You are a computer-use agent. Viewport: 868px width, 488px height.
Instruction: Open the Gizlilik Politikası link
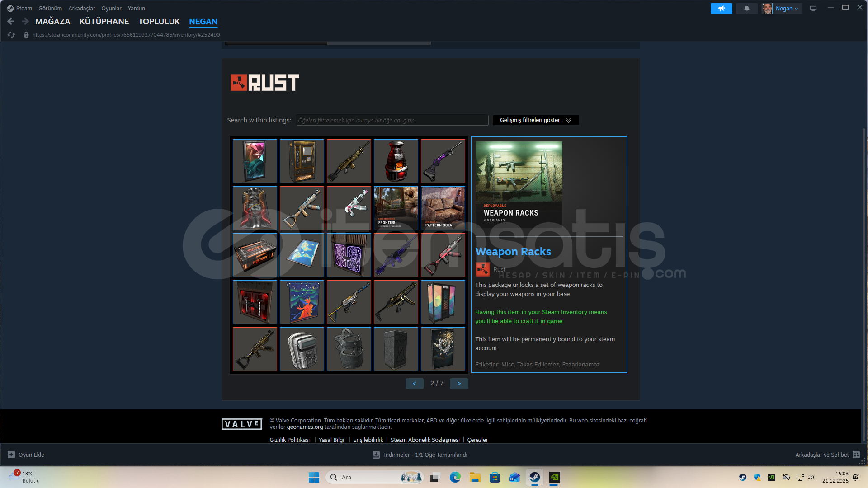coord(289,440)
